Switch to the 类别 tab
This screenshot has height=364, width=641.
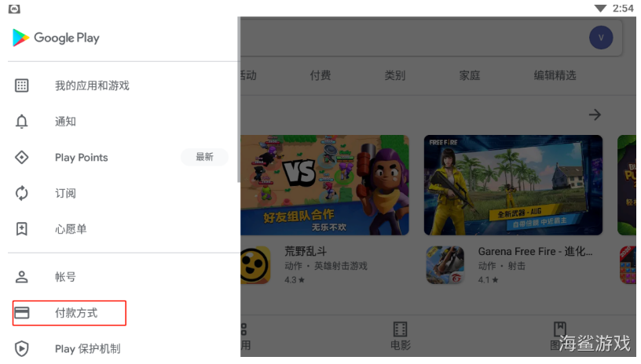tap(394, 75)
